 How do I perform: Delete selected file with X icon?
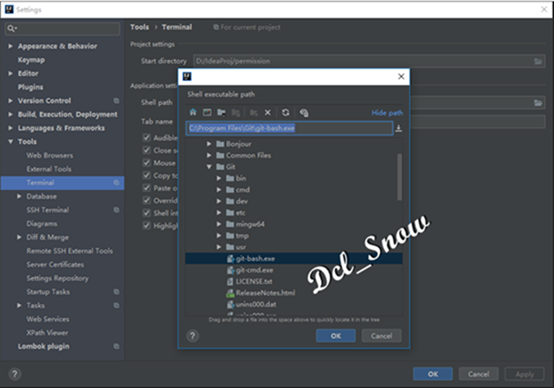pos(268,112)
